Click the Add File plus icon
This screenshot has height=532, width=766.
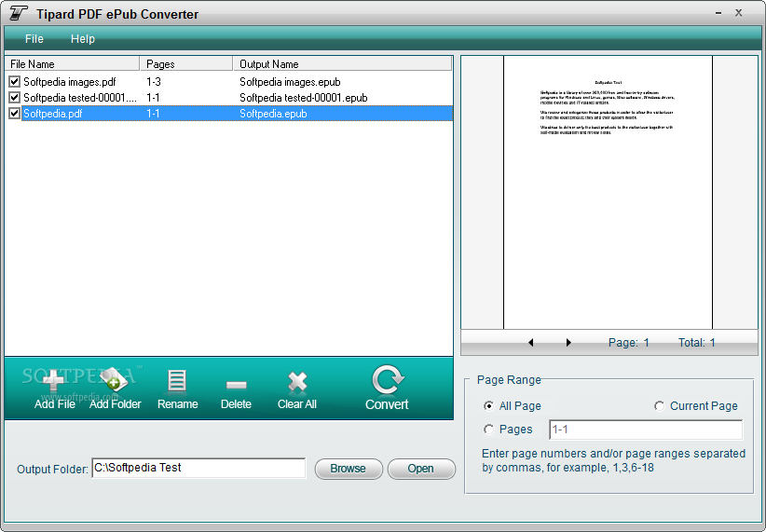click(x=53, y=381)
